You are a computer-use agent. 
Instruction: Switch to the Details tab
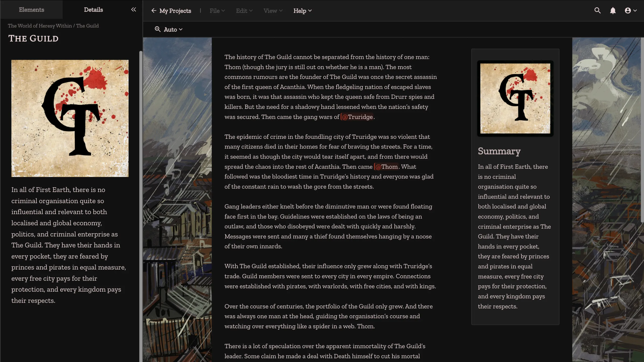[x=93, y=10]
